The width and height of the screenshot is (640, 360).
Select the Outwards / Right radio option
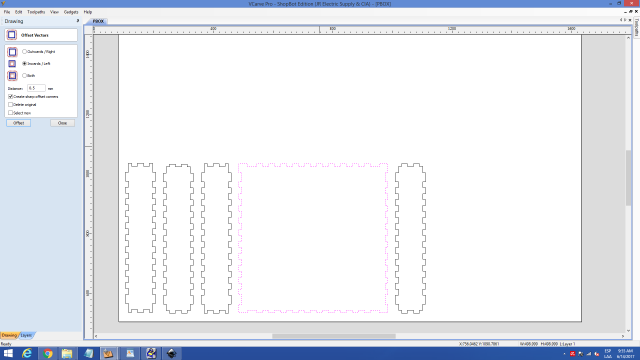[24, 52]
